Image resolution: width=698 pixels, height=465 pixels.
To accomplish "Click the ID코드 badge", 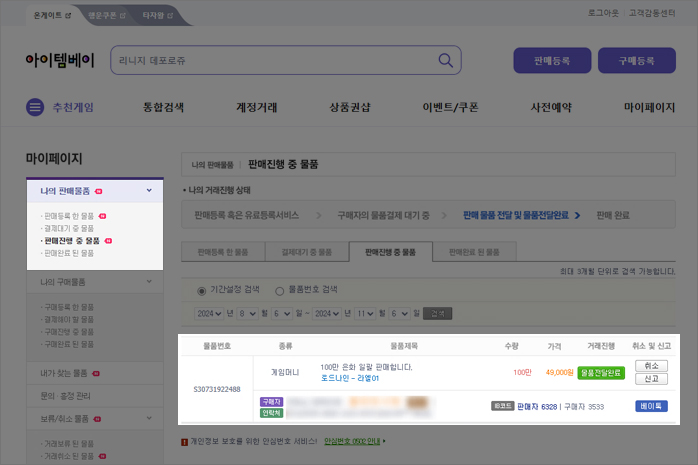I will pos(503,406).
